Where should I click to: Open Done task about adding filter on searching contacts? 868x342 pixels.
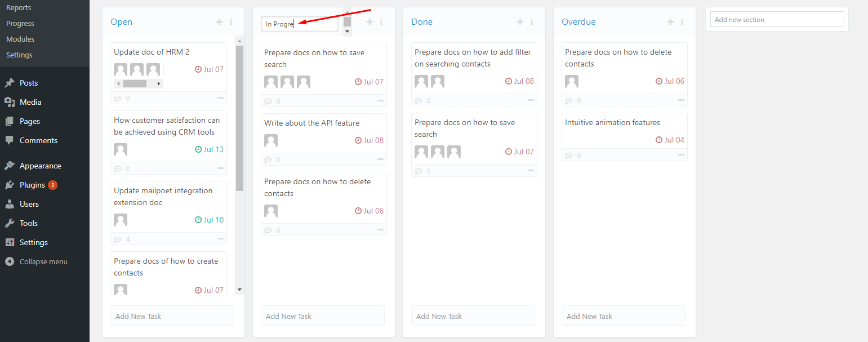473,58
